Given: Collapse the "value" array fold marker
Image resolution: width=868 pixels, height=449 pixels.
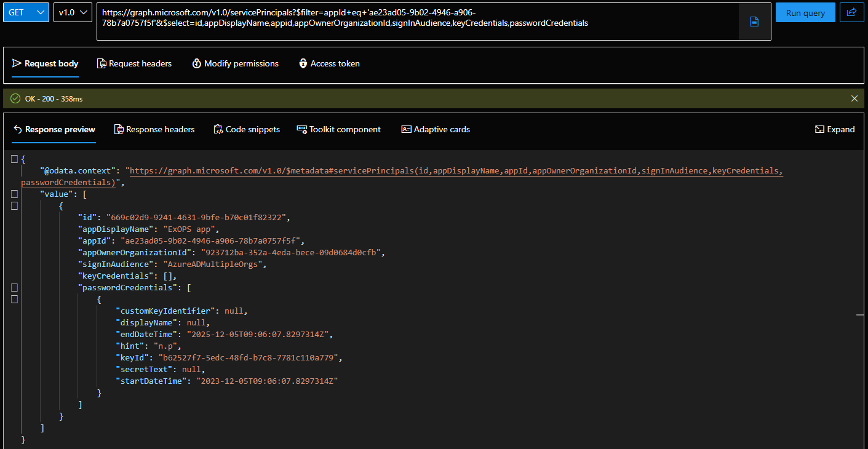Looking at the screenshot, I should (14, 194).
